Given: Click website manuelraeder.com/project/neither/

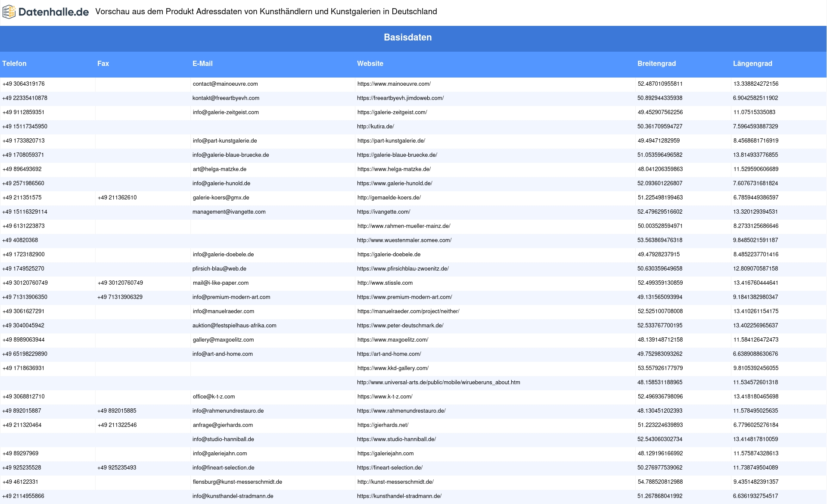Looking at the screenshot, I should click(408, 311).
